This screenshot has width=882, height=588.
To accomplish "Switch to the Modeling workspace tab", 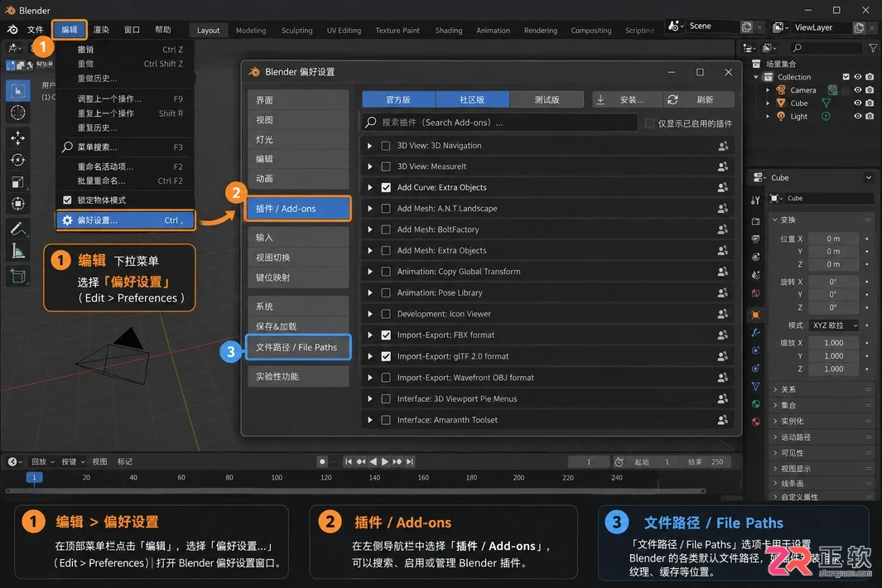I will pyautogui.click(x=251, y=31).
